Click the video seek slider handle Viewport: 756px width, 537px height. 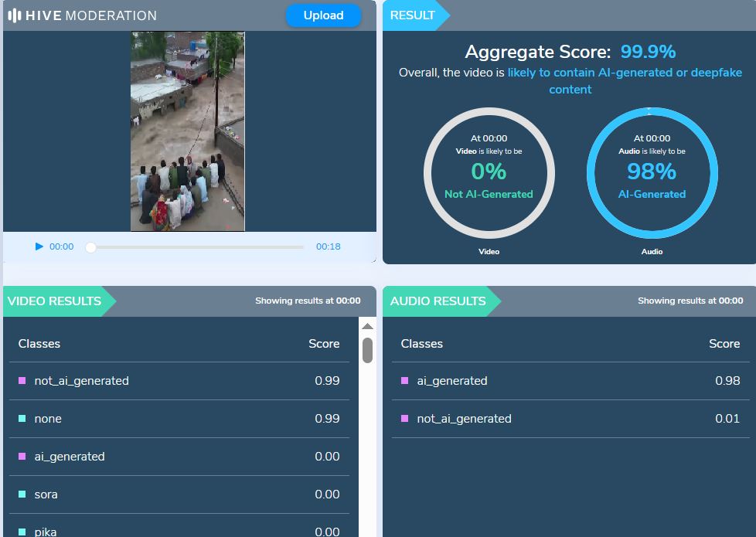[x=90, y=247]
